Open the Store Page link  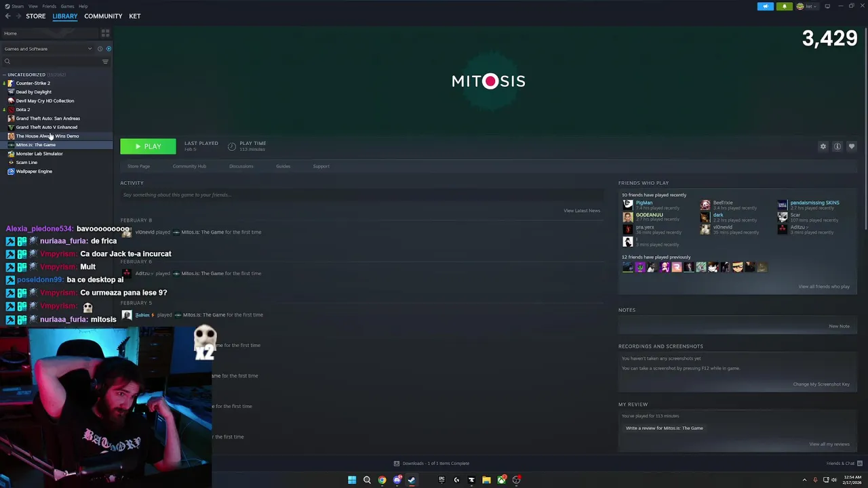(139, 166)
